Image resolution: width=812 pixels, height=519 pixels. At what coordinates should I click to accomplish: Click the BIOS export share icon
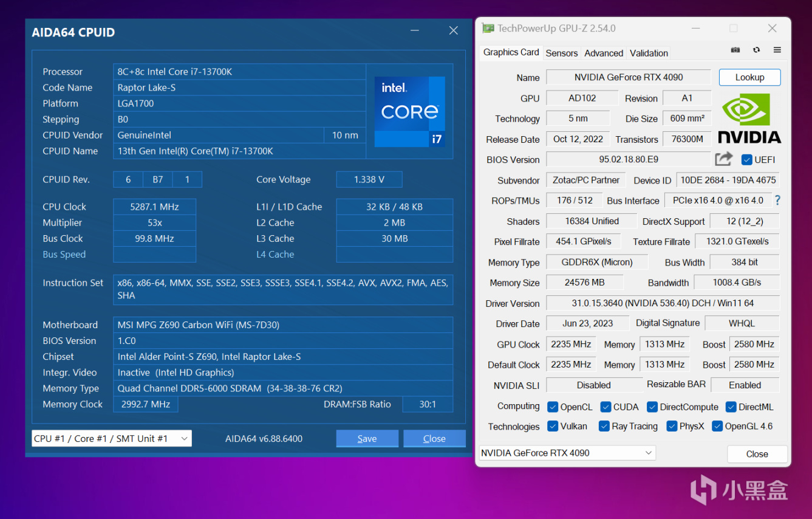click(x=723, y=159)
